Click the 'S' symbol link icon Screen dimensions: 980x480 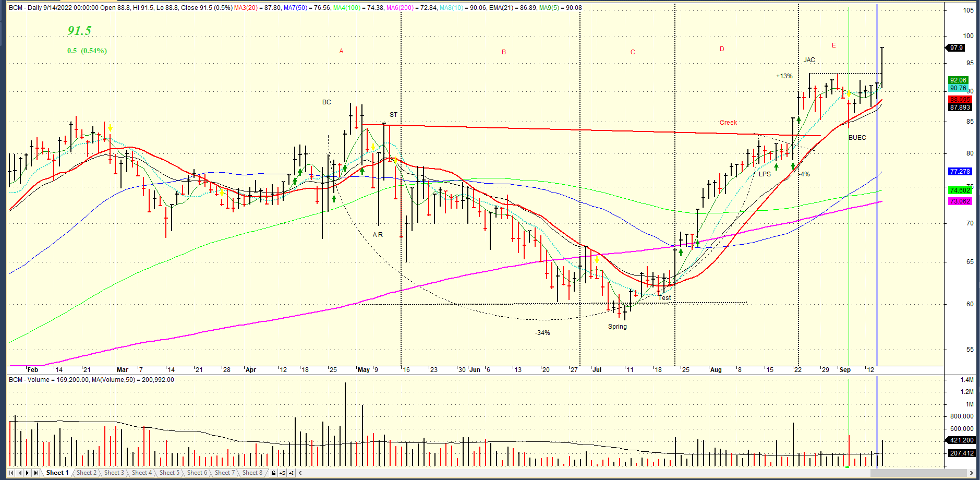282,473
